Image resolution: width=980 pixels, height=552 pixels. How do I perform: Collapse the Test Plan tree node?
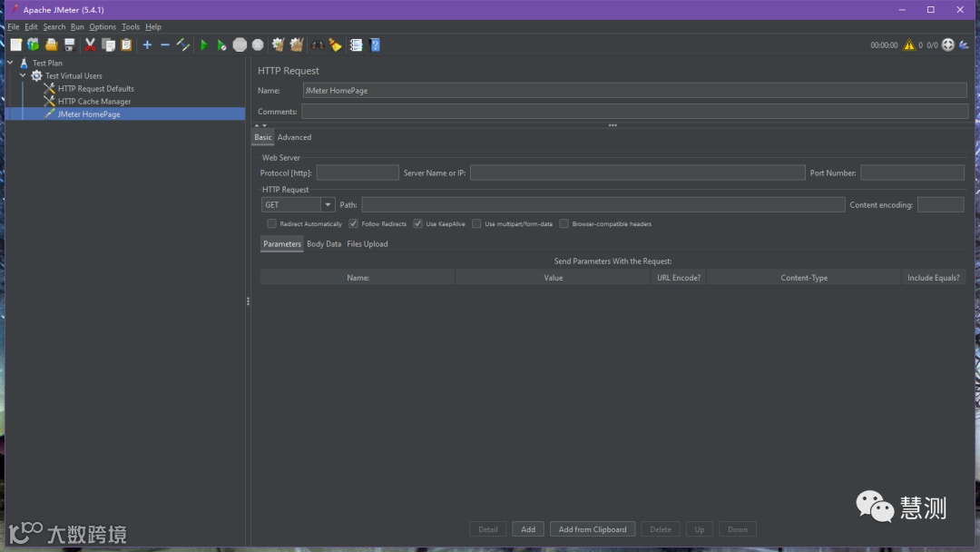pos(11,63)
